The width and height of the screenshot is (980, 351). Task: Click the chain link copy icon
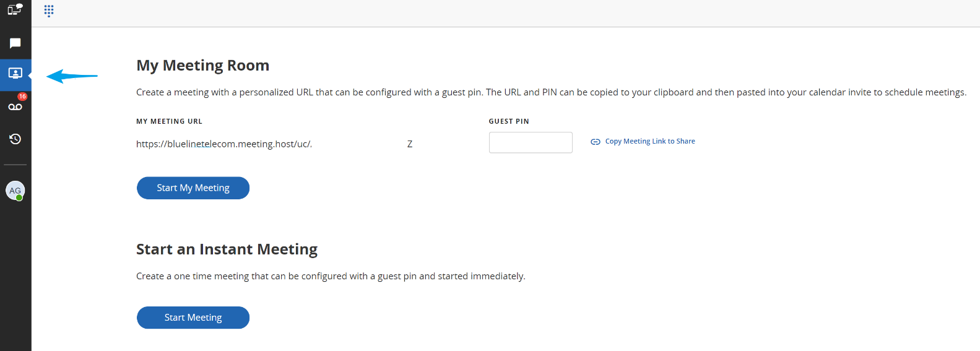click(596, 142)
